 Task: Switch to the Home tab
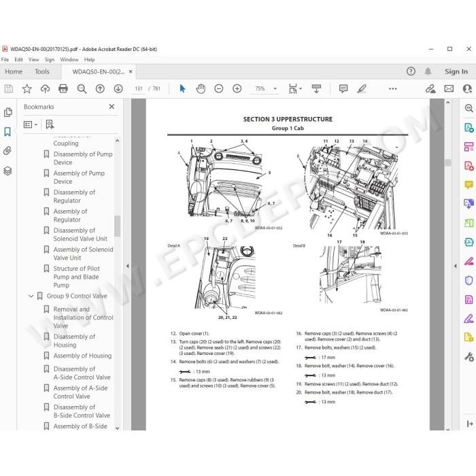[14, 71]
